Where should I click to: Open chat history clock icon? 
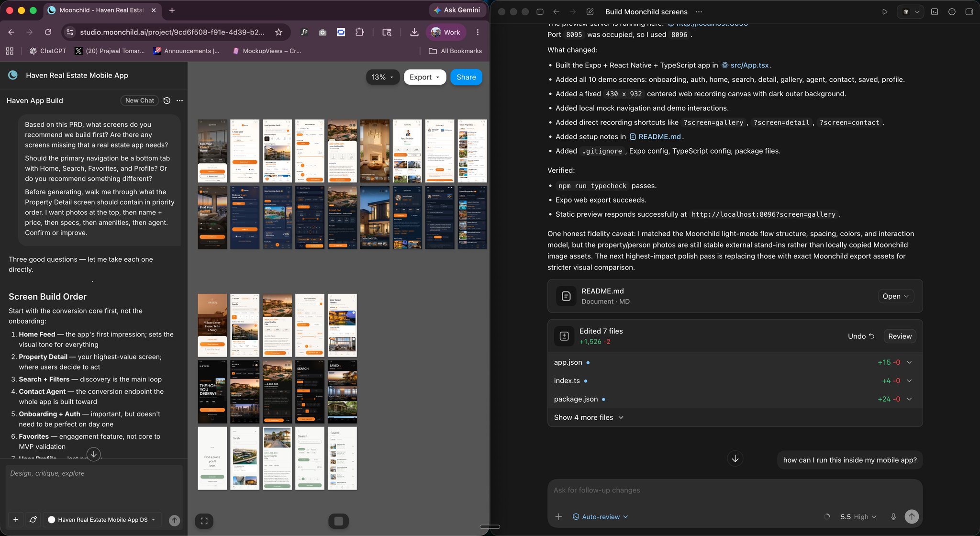tap(167, 100)
